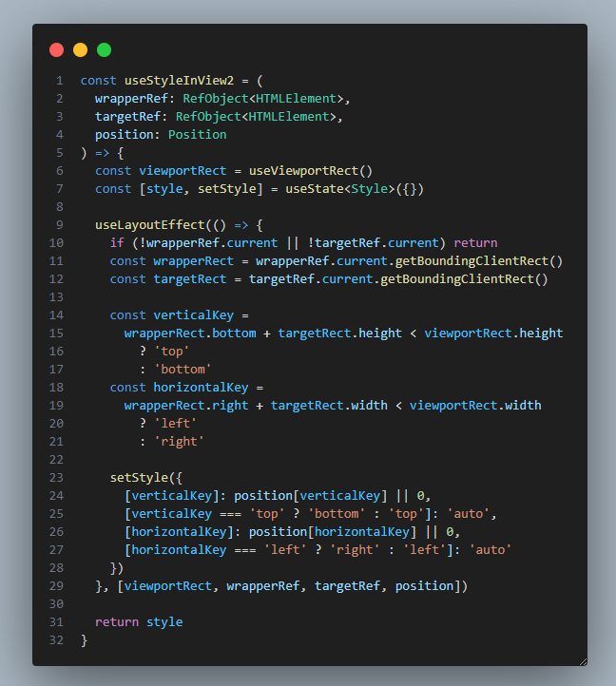616x686 pixels.
Task: Click 'viewportRect.height' on line 15
Action: coord(493,333)
